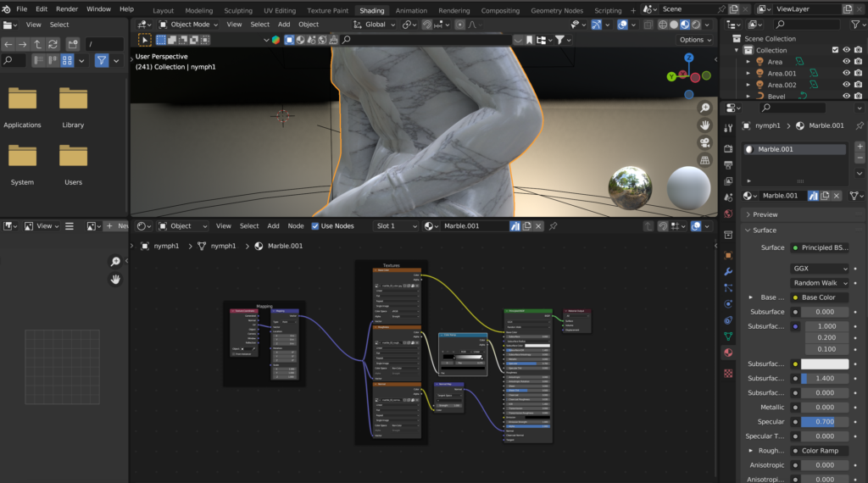Open the Principled BSDF surface shader selector
This screenshot has width=868, height=483.
pyautogui.click(x=820, y=248)
